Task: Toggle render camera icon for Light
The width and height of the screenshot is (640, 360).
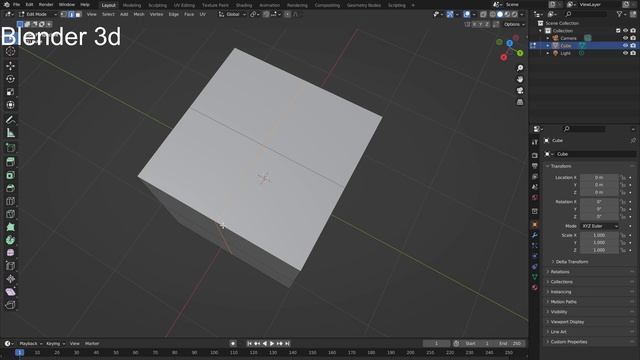Action: (633, 53)
